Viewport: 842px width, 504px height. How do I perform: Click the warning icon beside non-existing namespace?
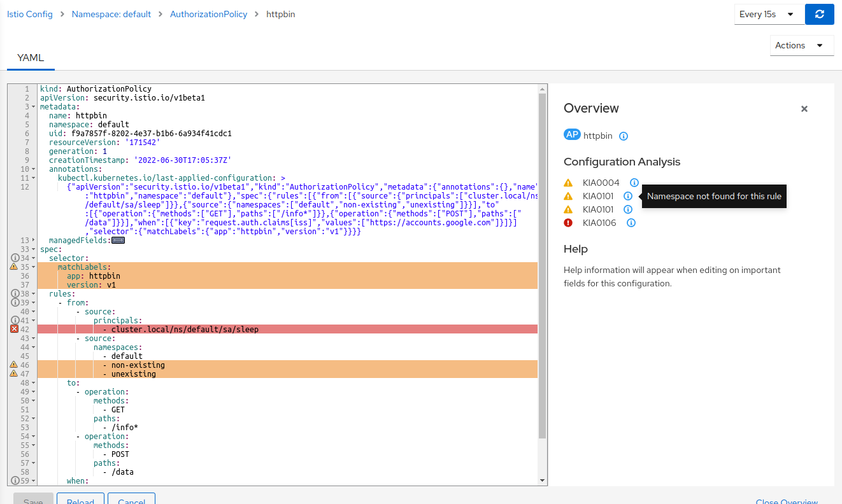point(12,365)
